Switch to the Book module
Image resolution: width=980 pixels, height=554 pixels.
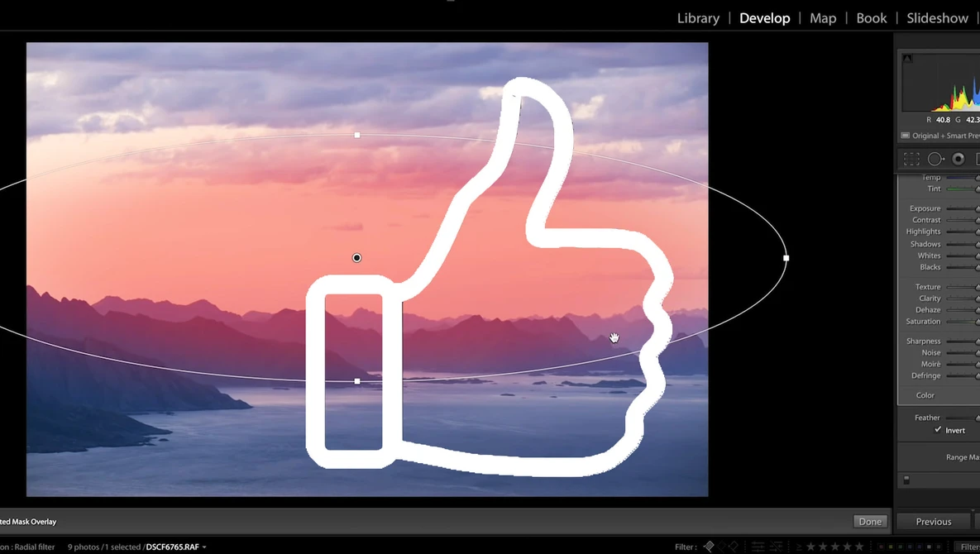(x=872, y=18)
